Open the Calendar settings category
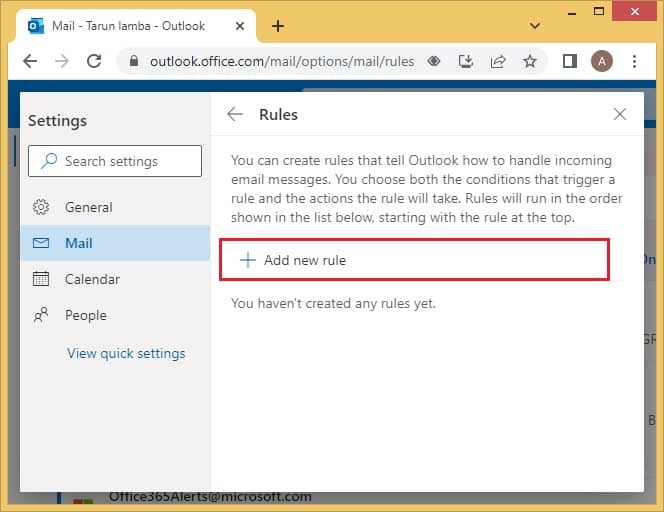 [x=115, y=279]
